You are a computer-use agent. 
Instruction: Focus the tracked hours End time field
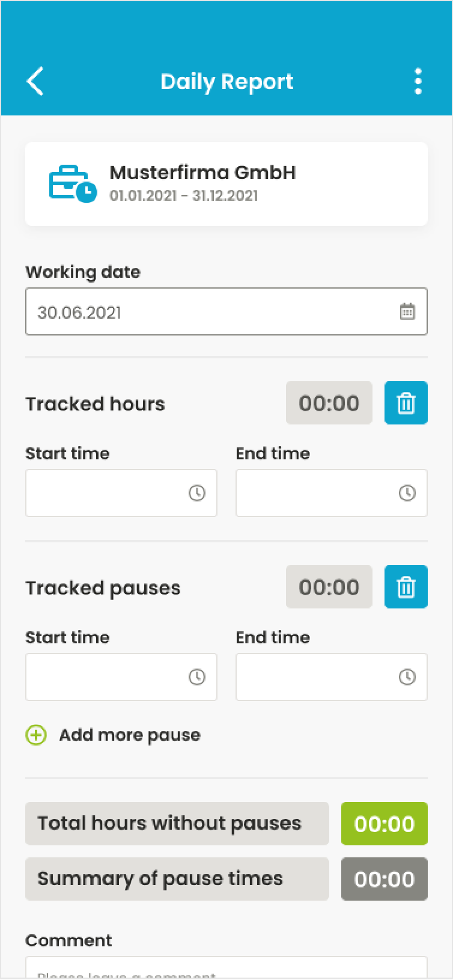315,493
